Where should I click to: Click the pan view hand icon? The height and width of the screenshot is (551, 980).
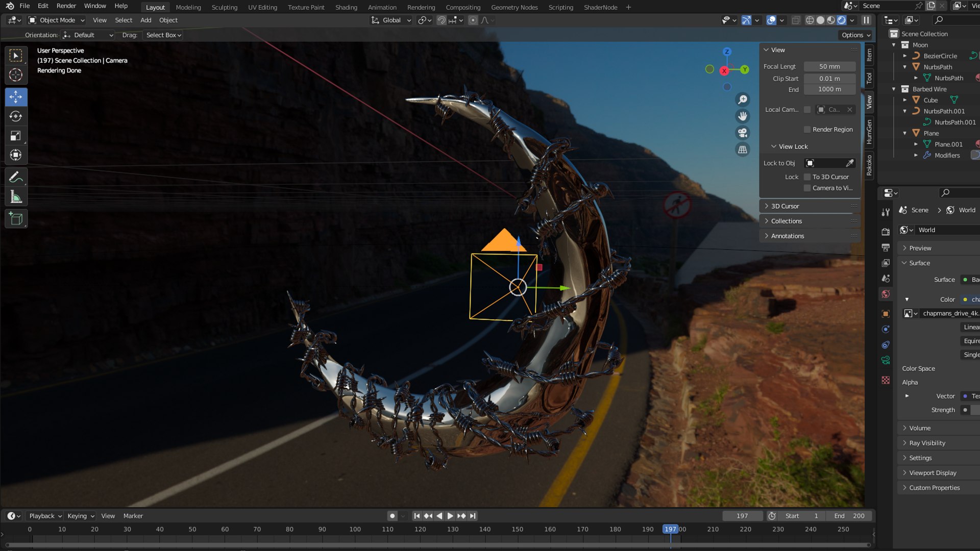[743, 116]
